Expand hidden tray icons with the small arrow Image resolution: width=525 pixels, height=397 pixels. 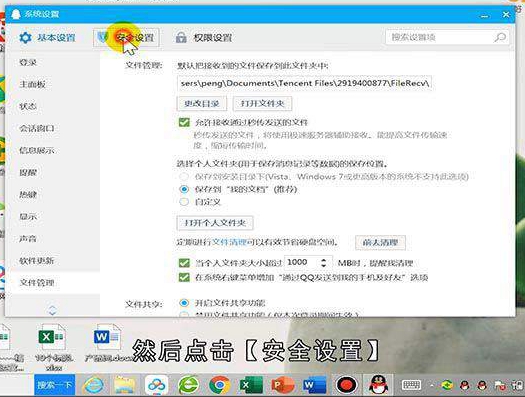pos(432,386)
